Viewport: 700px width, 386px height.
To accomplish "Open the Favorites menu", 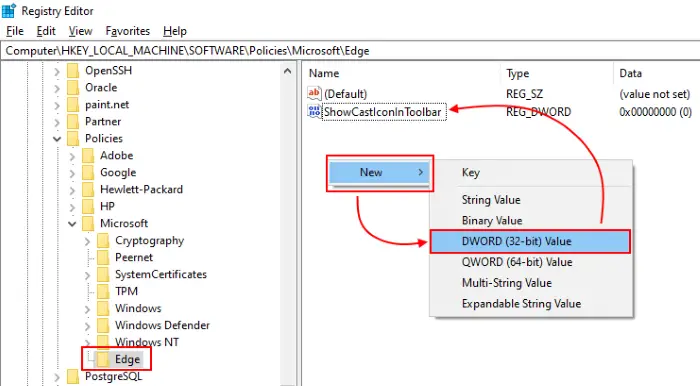I will [x=128, y=31].
